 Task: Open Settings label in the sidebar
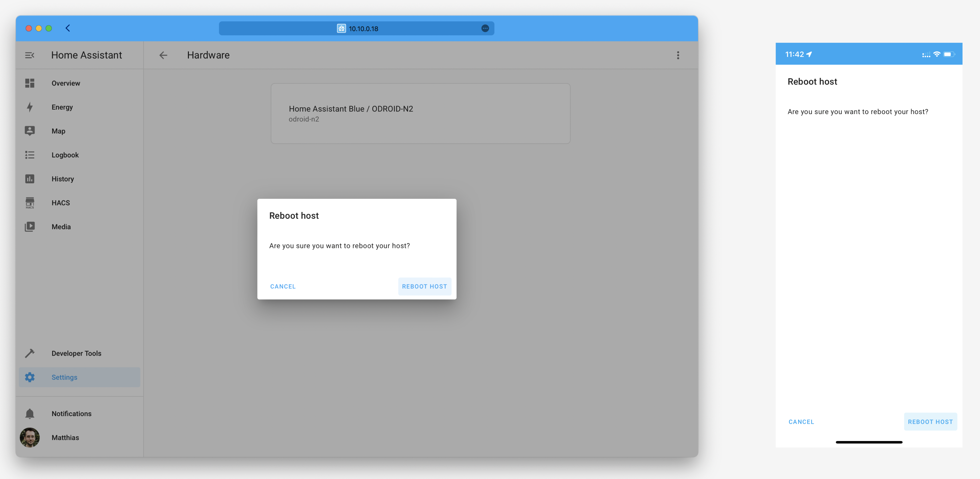tap(64, 377)
